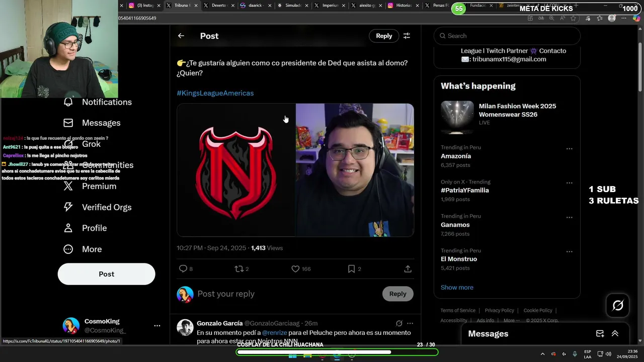
Task: Click the Verified Orgs lightning icon
Action: (68, 207)
